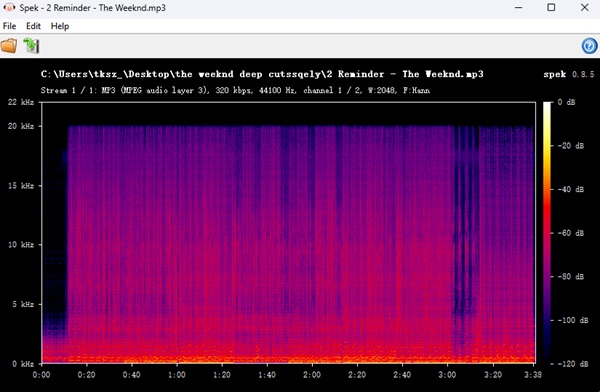Click the file path text in the spectrogram header

tap(262, 74)
